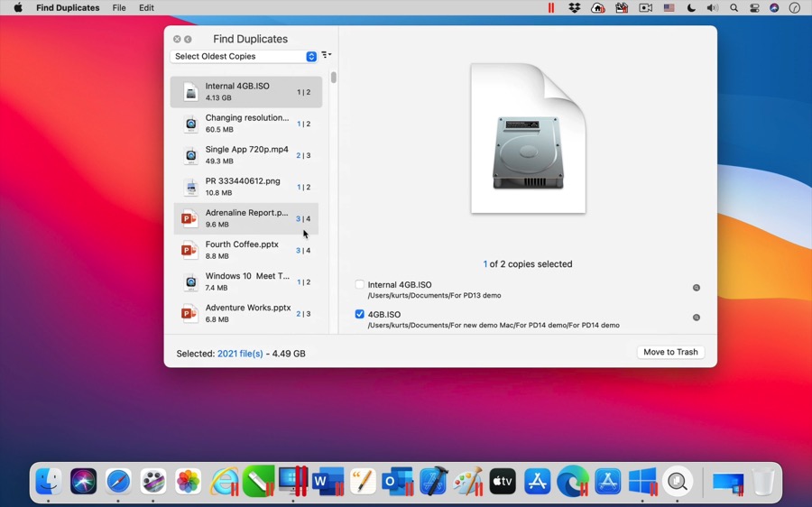Uncheck the 4GB.ISO copy checkbox
Viewport: 812px width, 507px height.
360,315
